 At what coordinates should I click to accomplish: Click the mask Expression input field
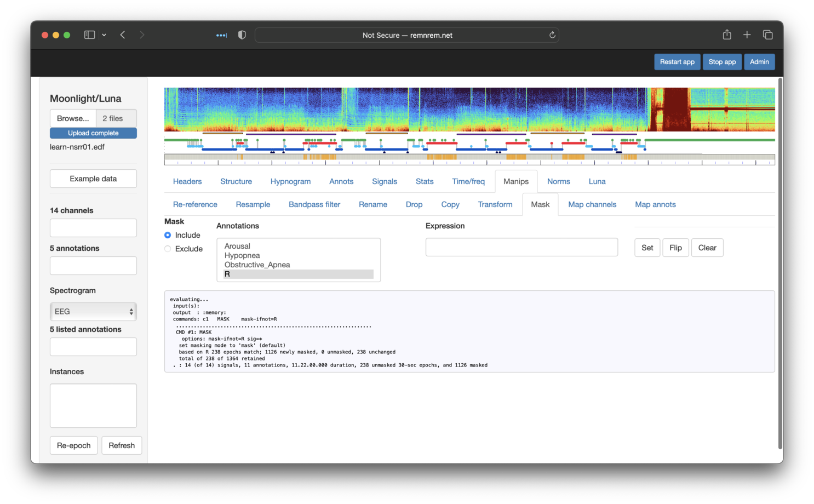point(521,247)
